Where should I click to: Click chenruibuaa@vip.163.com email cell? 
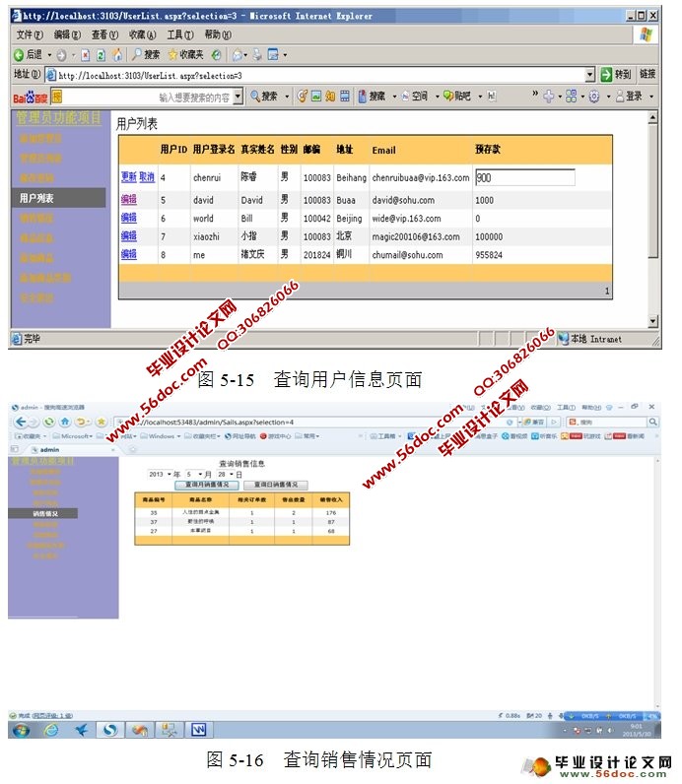click(x=420, y=177)
